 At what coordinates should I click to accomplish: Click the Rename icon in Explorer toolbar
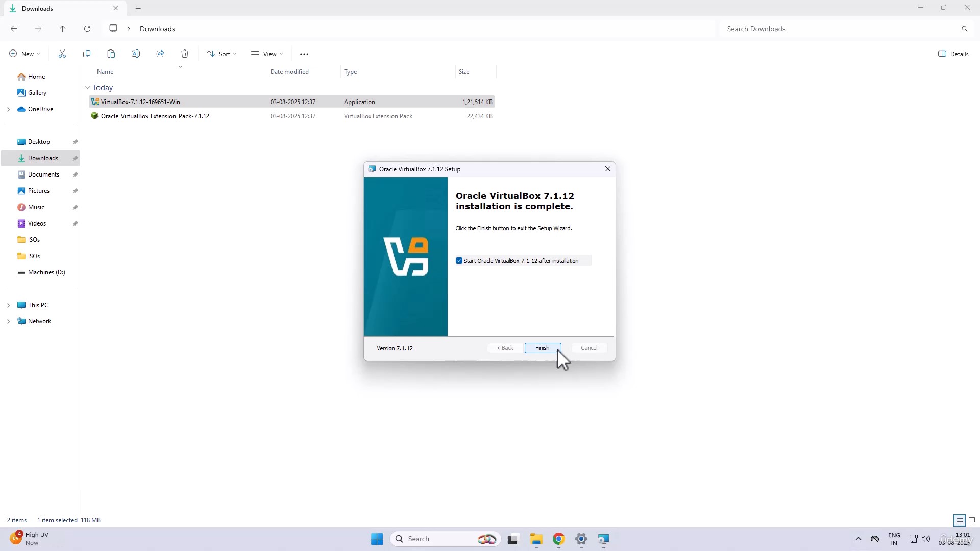(x=136, y=54)
